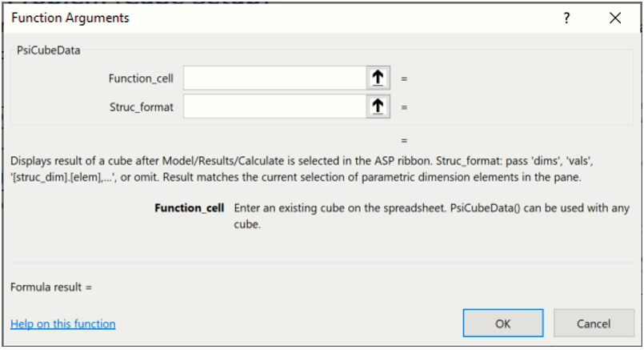Click the Function_cell label beside the first field

[x=141, y=78]
